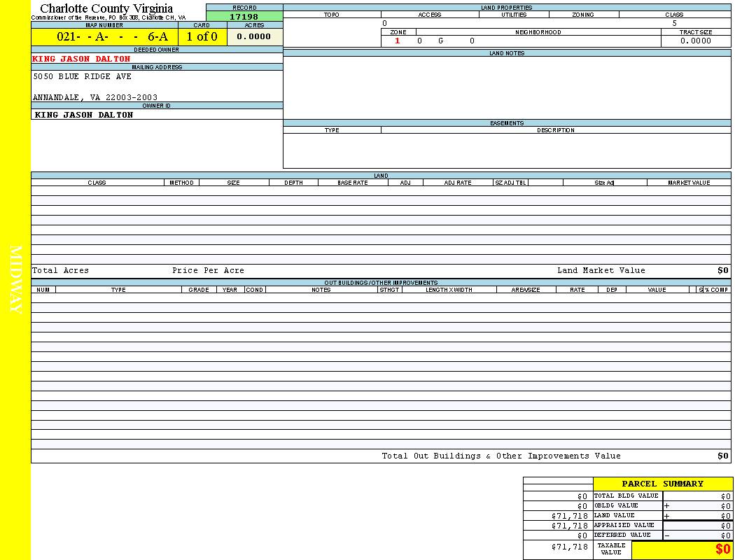Click the Annandale, VA city line
735x560 pixels.
click(95, 97)
